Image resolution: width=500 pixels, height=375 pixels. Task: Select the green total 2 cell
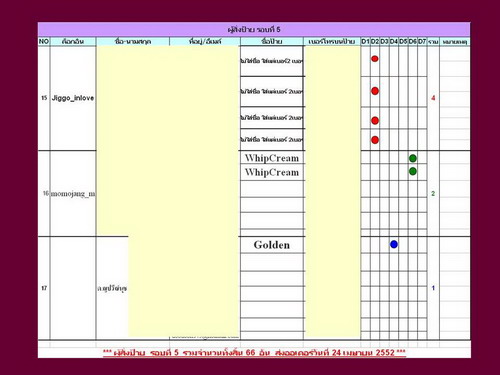[x=433, y=194]
